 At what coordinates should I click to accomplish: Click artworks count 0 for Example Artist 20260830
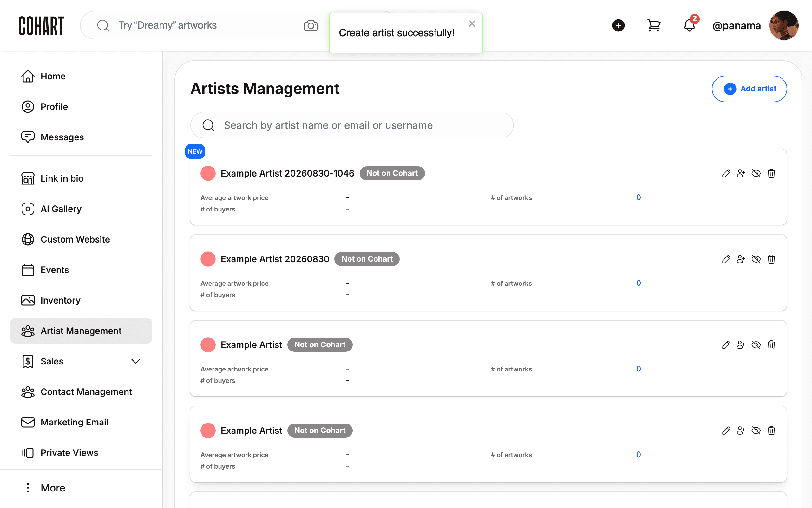coord(638,283)
